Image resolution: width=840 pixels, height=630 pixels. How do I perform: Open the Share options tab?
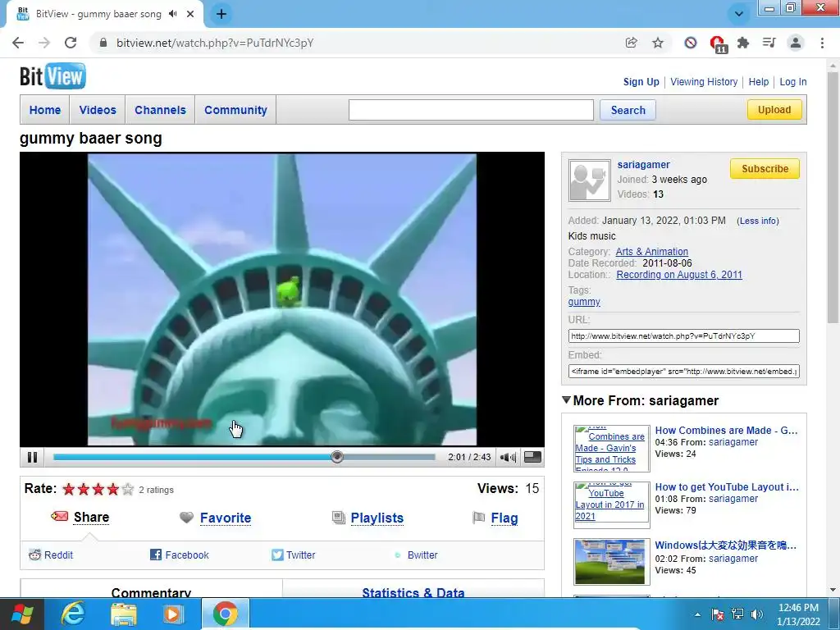[x=91, y=518]
